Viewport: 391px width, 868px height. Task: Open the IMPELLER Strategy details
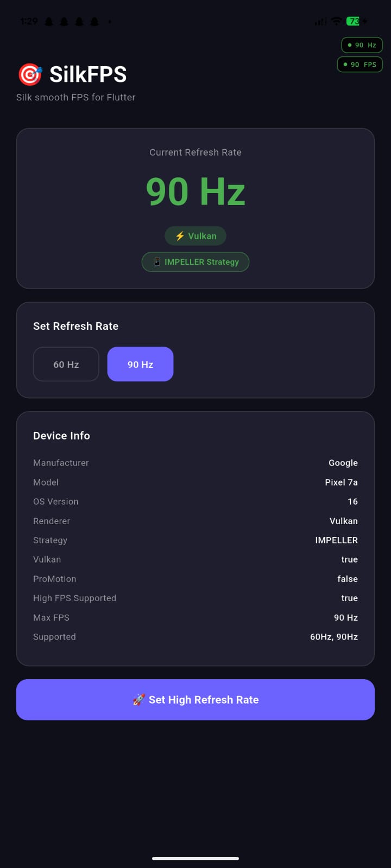(x=195, y=261)
